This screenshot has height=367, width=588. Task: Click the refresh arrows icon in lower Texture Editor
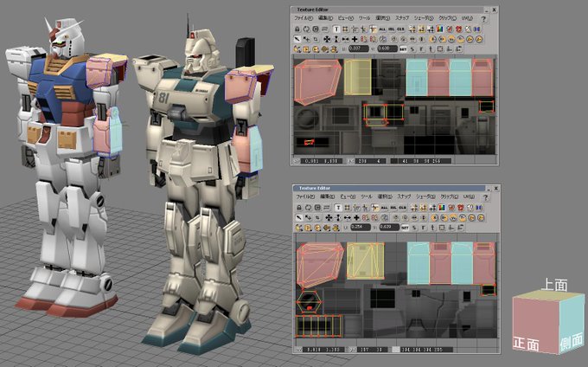pyautogui.click(x=308, y=208)
